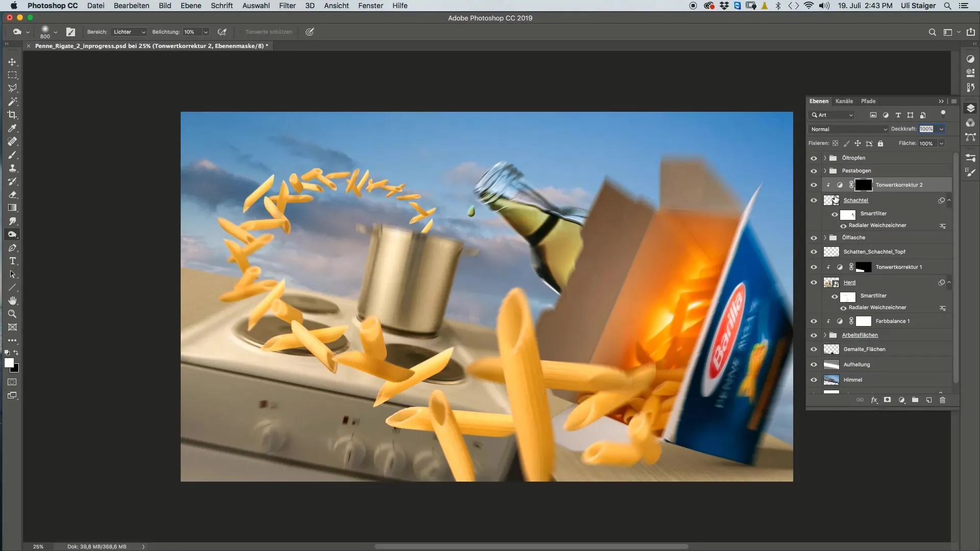Viewport: 980px width, 551px height.
Task: Click the layer style fx icon
Action: click(x=874, y=400)
